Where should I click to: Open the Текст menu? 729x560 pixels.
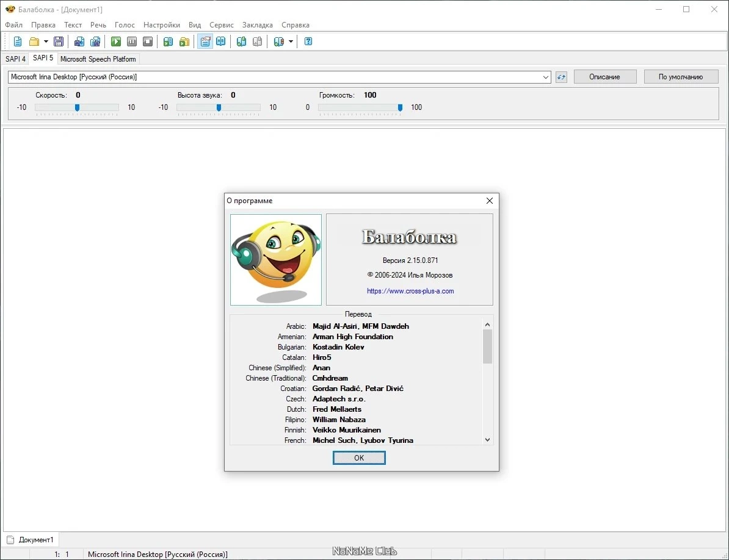[73, 25]
